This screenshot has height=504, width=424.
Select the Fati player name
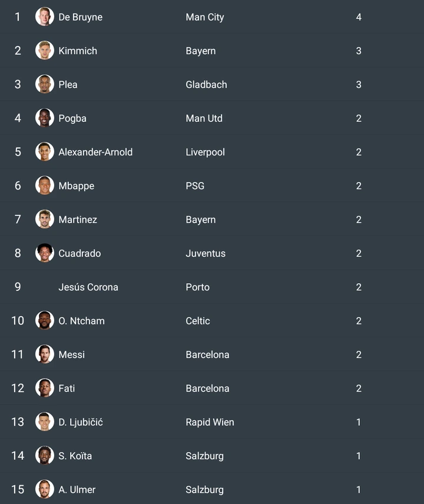(67, 389)
